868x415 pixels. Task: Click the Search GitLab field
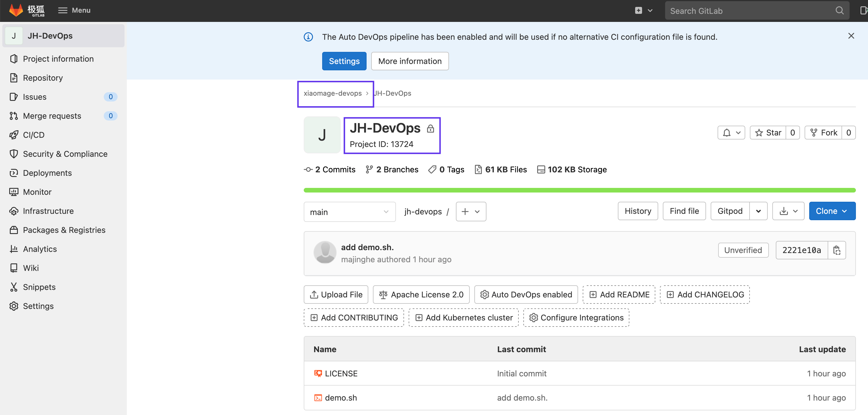(757, 11)
